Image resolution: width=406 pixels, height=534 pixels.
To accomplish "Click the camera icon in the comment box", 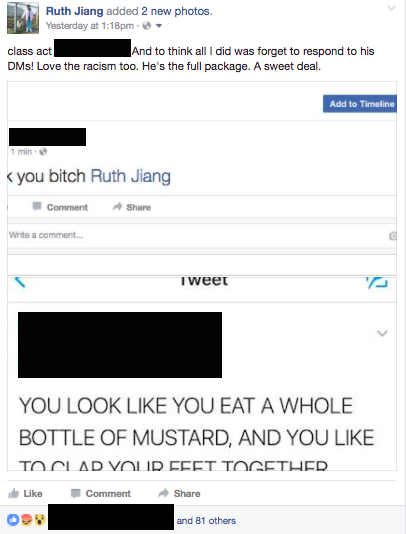I will point(393,236).
